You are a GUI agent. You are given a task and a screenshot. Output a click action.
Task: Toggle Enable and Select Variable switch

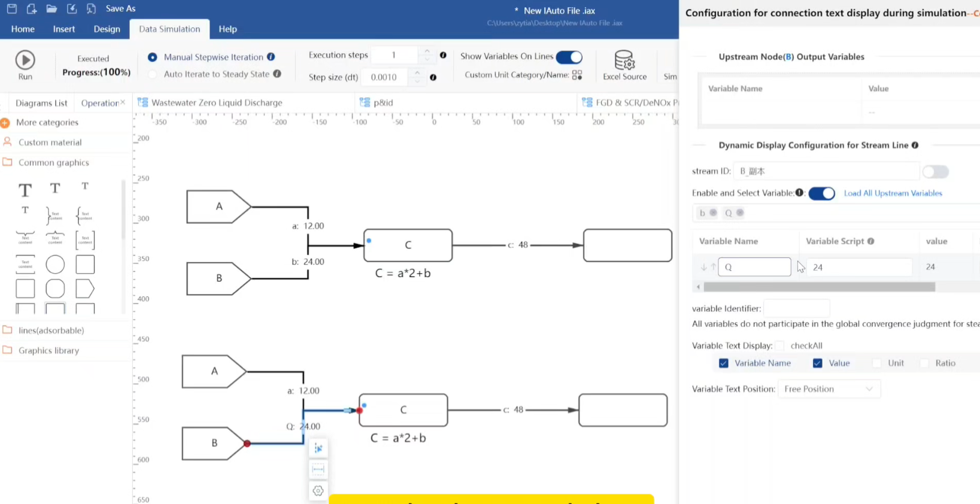[821, 193]
